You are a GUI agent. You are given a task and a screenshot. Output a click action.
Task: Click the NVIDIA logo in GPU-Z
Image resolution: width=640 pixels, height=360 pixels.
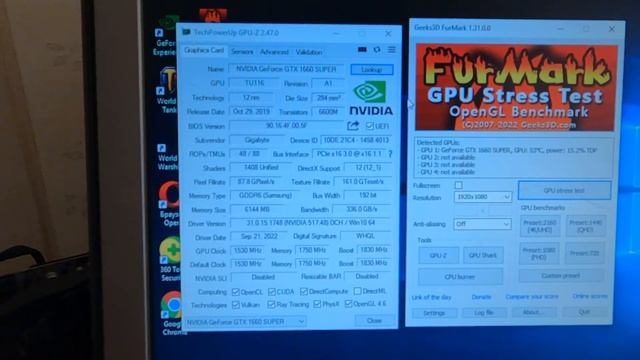pyautogui.click(x=370, y=98)
